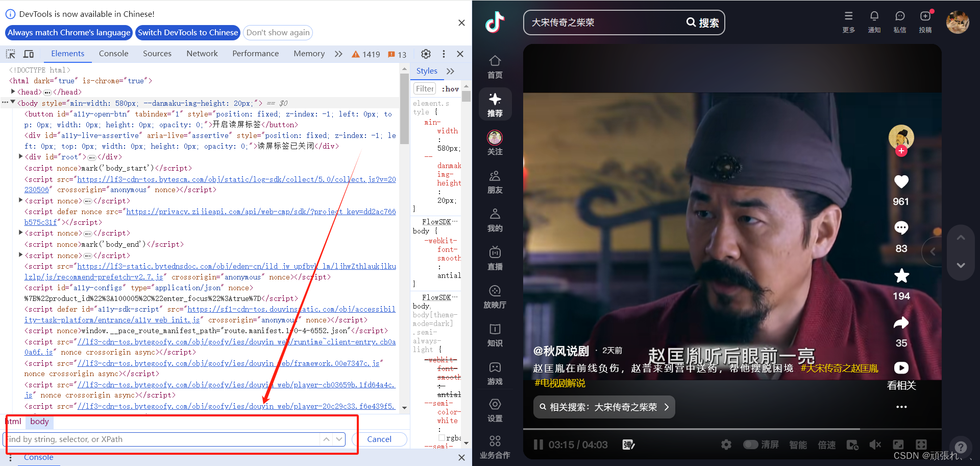Image resolution: width=980 pixels, height=466 pixels.
Task: Toggle DevTools device toolbar icon
Action: point(29,54)
